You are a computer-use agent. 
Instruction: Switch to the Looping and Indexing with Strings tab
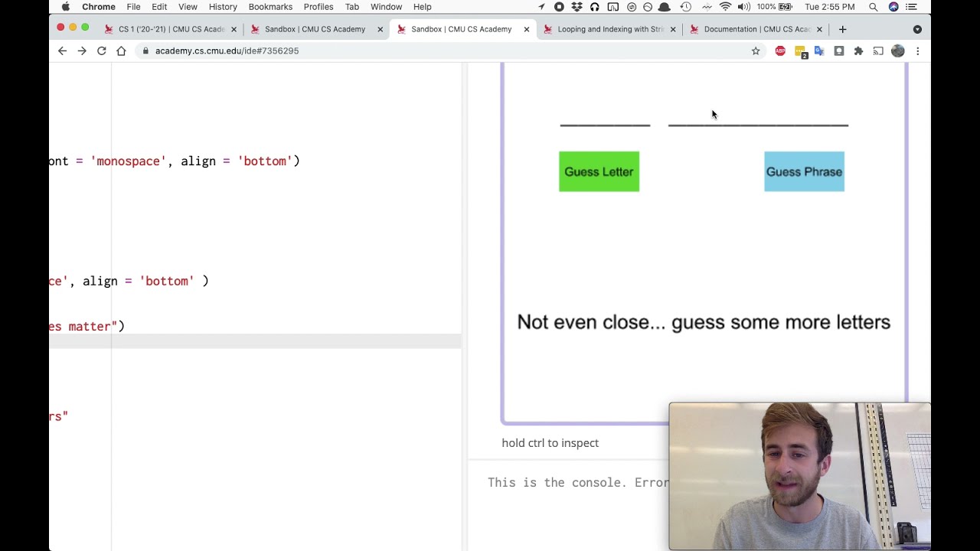point(610,29)
